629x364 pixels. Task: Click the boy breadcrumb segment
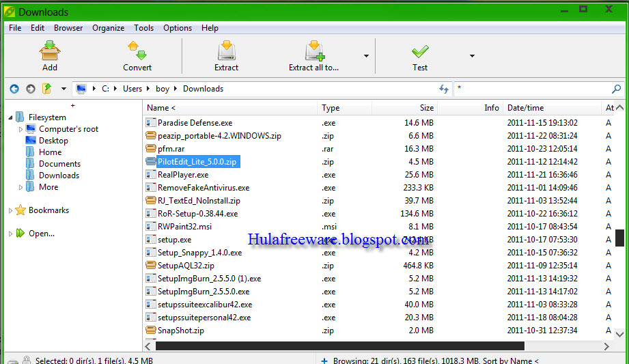pyautogui.click(x=163, y=89)
